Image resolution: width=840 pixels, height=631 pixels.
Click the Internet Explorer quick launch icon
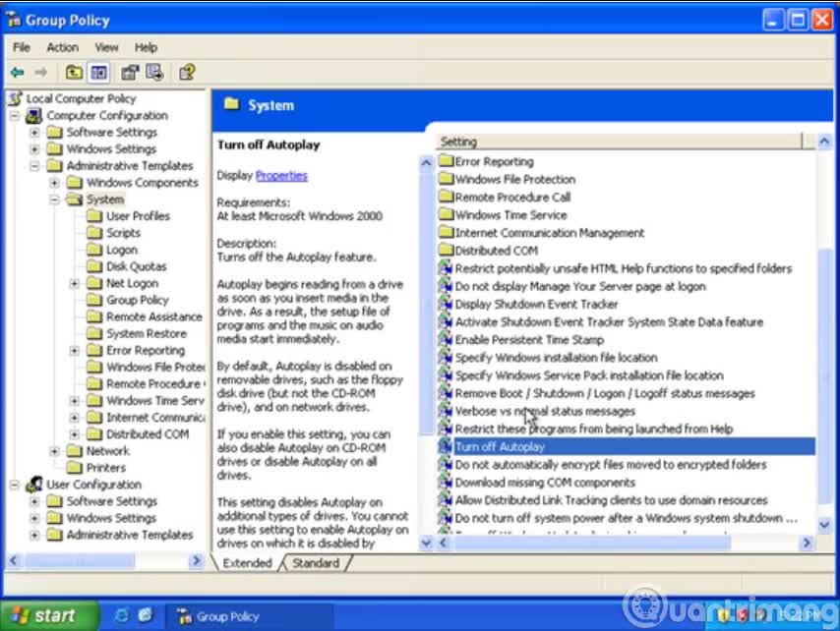(122, 616)
